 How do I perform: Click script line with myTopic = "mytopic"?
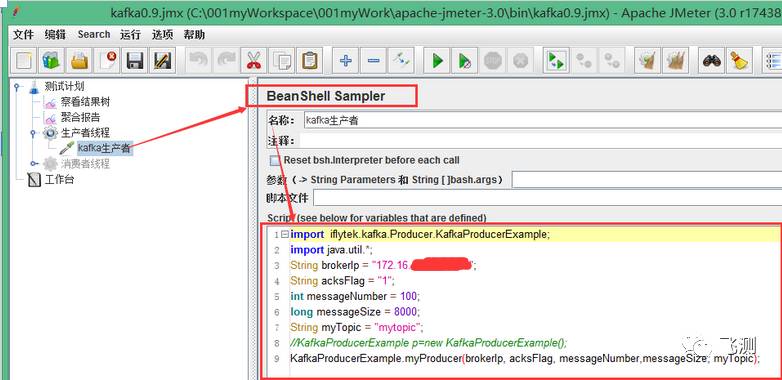(357, 327)
